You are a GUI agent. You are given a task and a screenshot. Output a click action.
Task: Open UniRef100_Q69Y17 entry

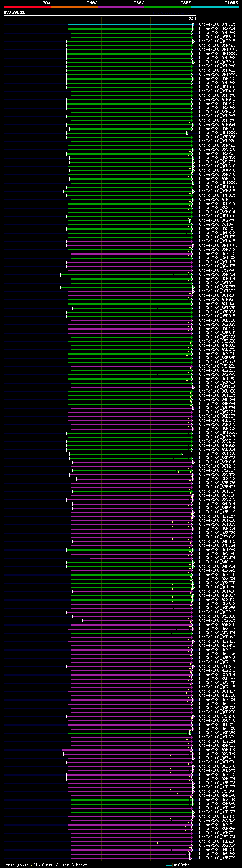217,825
